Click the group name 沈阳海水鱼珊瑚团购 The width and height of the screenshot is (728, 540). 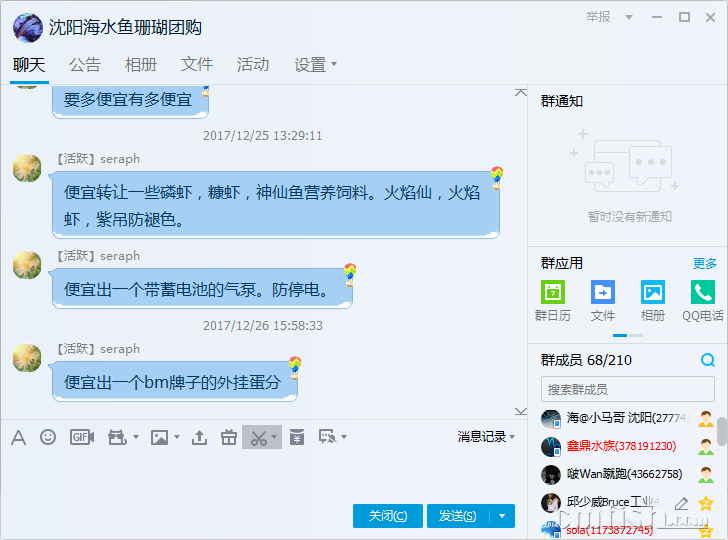[x=125, y=27]
